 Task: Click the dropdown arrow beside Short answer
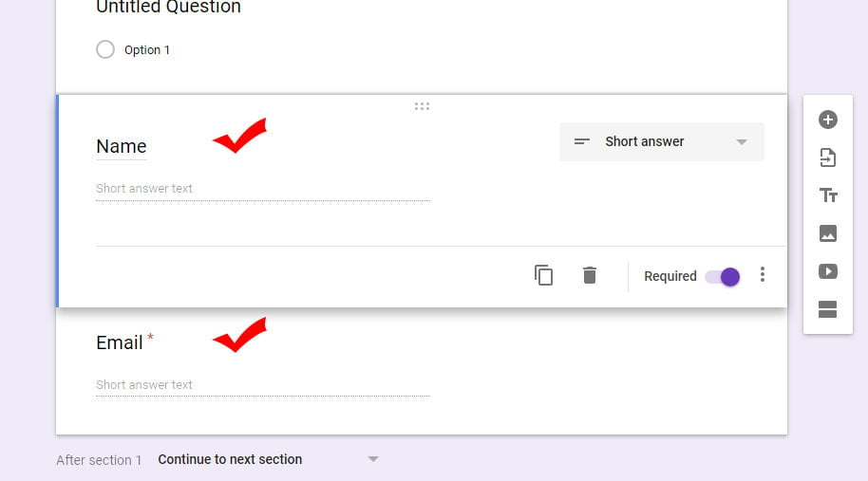742,142
